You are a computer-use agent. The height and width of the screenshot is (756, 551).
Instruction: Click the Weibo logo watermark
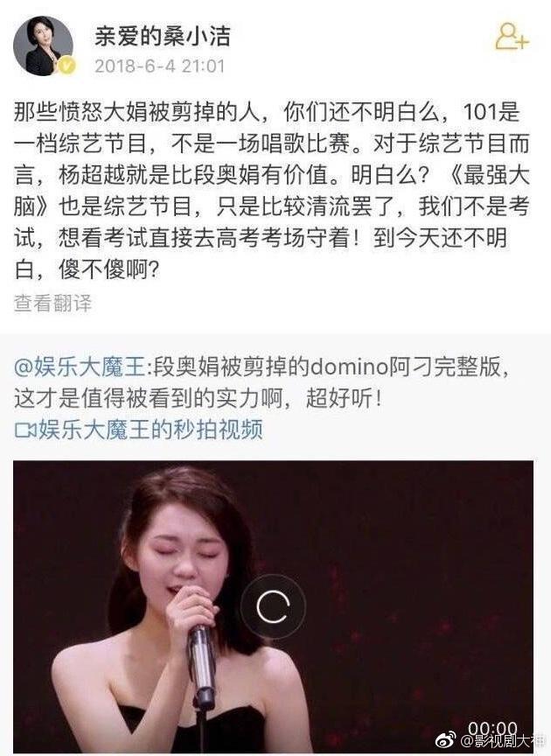coord(445,740)
